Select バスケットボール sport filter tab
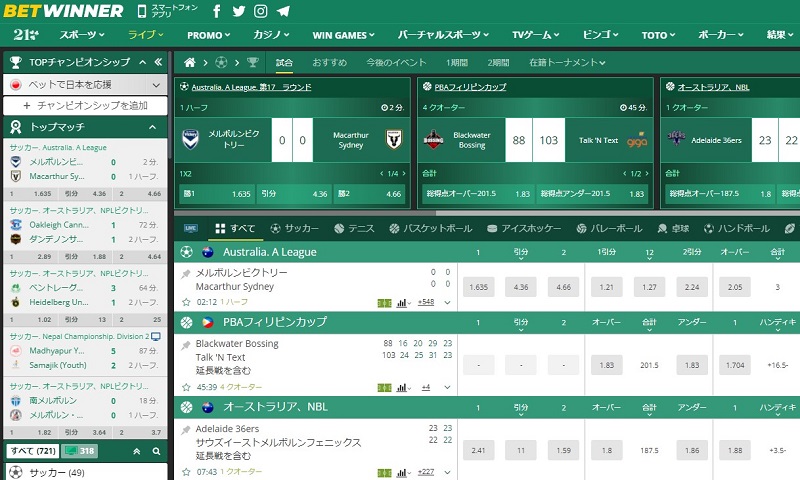The image size is (800, 480). [x=430, y=229]
